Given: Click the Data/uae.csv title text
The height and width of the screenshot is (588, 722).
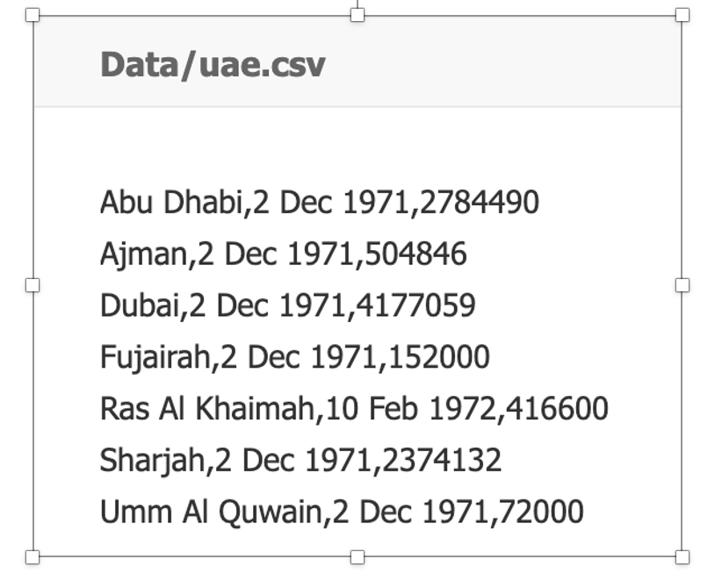Looking at the screenshot, I should tap(213, 65).
